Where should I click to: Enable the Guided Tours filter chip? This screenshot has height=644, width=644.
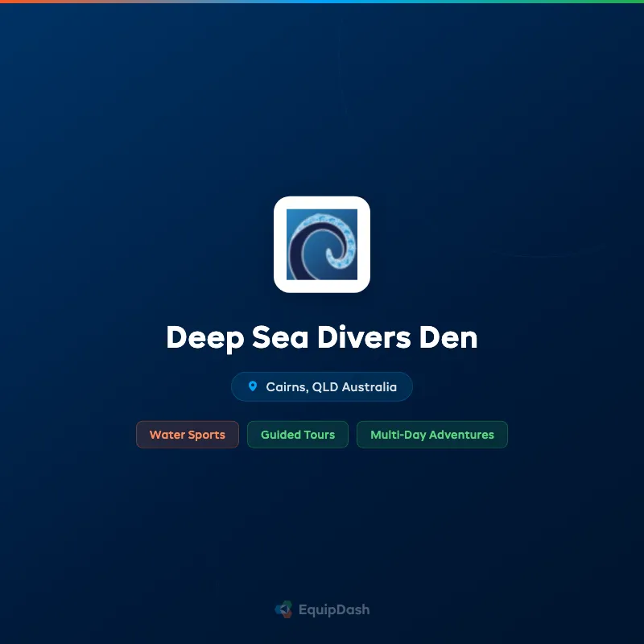click(298, 435)
